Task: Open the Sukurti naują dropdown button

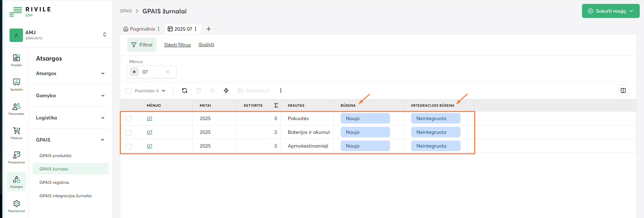Action: (x=611, y=11)
